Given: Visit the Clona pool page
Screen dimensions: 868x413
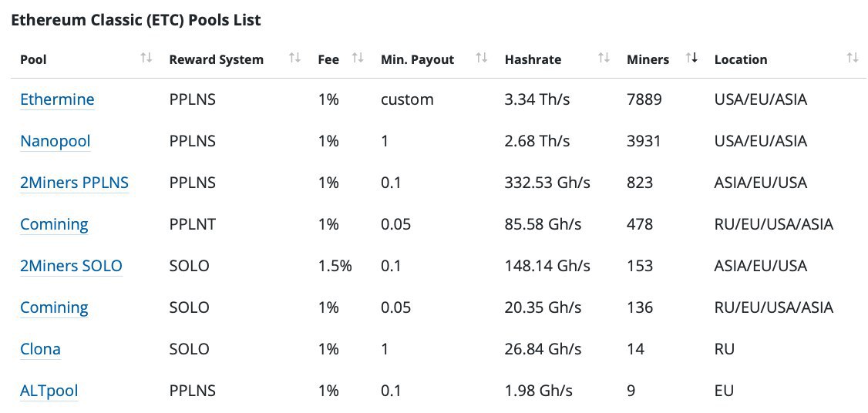Looking at the screenshot, I should 40,349.
